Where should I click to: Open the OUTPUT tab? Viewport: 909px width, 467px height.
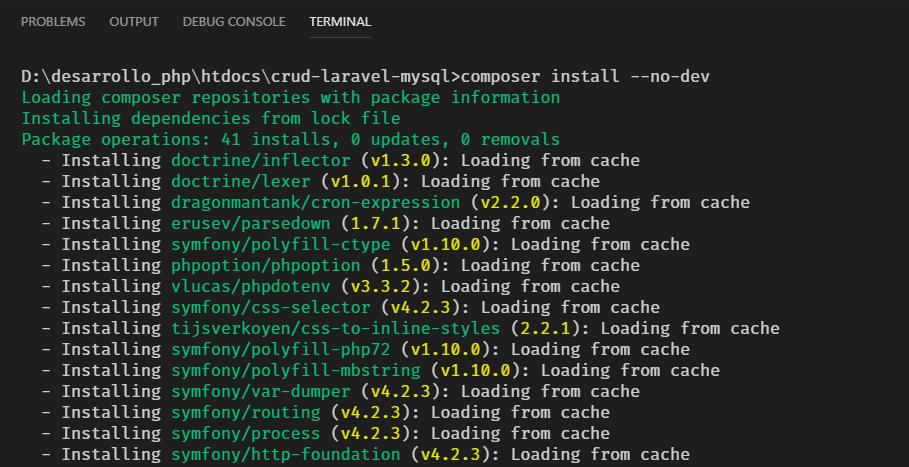tap(134, 21)
